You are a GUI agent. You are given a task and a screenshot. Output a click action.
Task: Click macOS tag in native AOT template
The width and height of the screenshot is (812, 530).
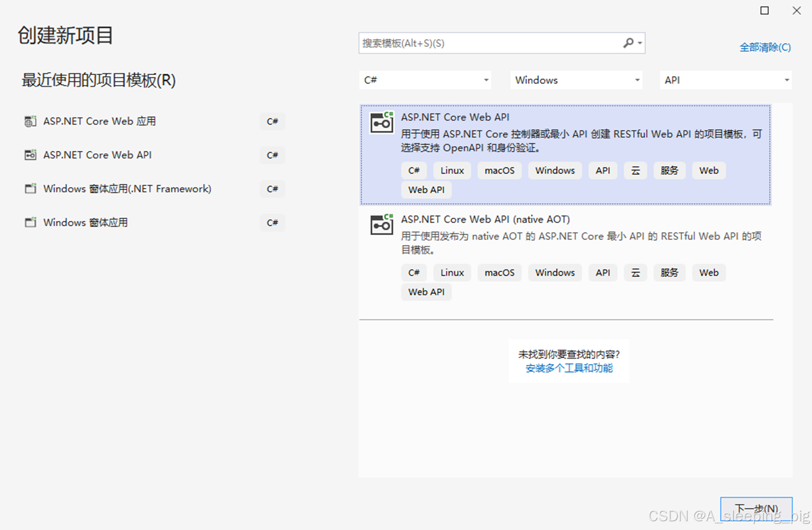(500, 273)
